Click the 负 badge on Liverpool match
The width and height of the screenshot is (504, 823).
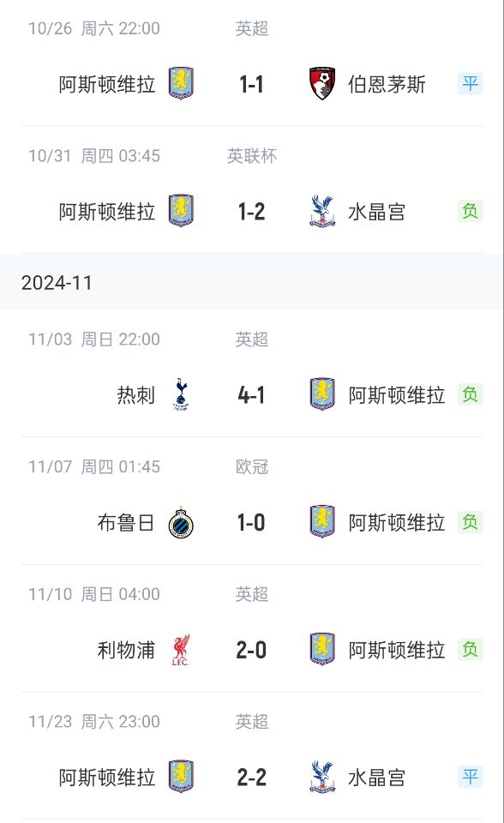coord(470,649)
